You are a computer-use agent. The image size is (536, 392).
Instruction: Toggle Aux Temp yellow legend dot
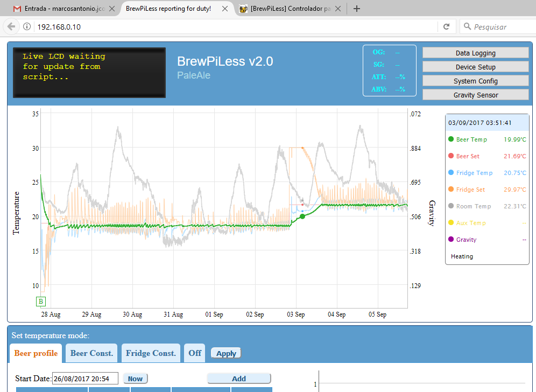[x=451, y=223]
